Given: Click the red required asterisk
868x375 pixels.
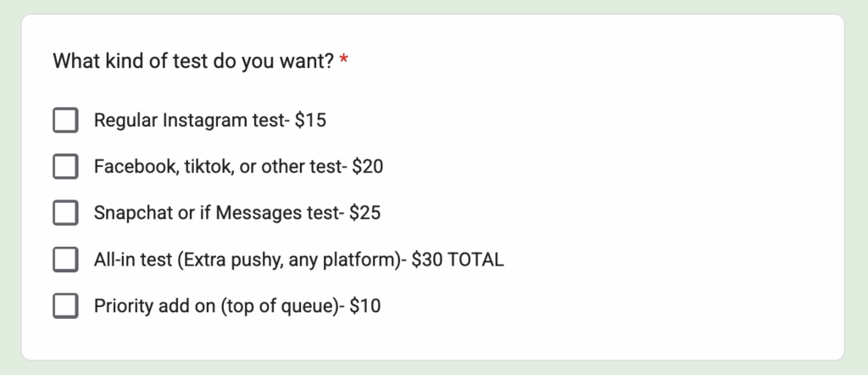Looking at the screenshot, I should [x=343, y=61].
